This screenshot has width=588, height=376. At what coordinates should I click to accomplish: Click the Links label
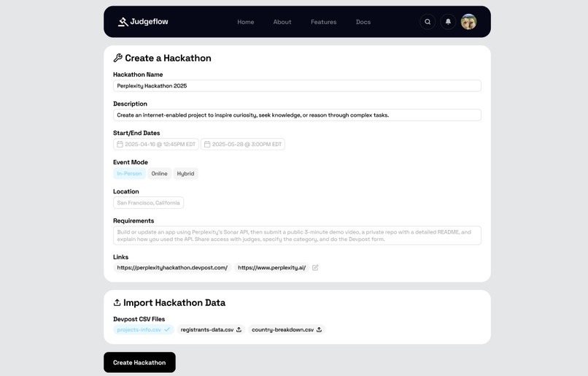[121, 257]
